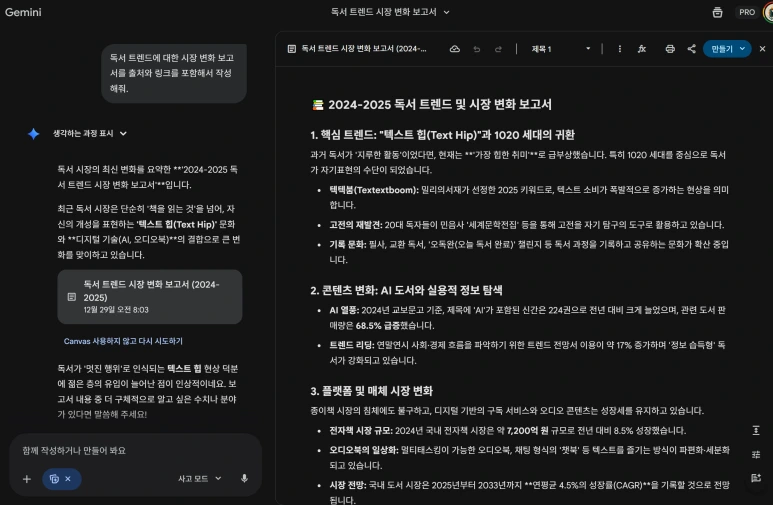Open the three-dot more options menu

(620, 49)
